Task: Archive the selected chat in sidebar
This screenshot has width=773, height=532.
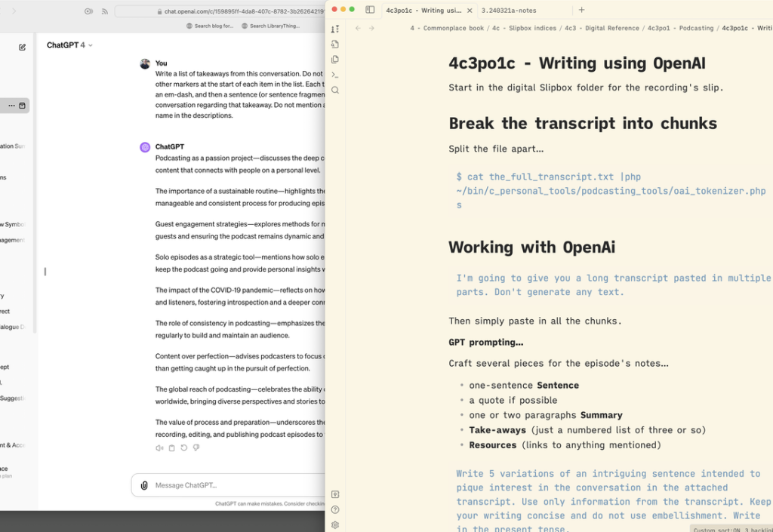Action: (22, 106)
